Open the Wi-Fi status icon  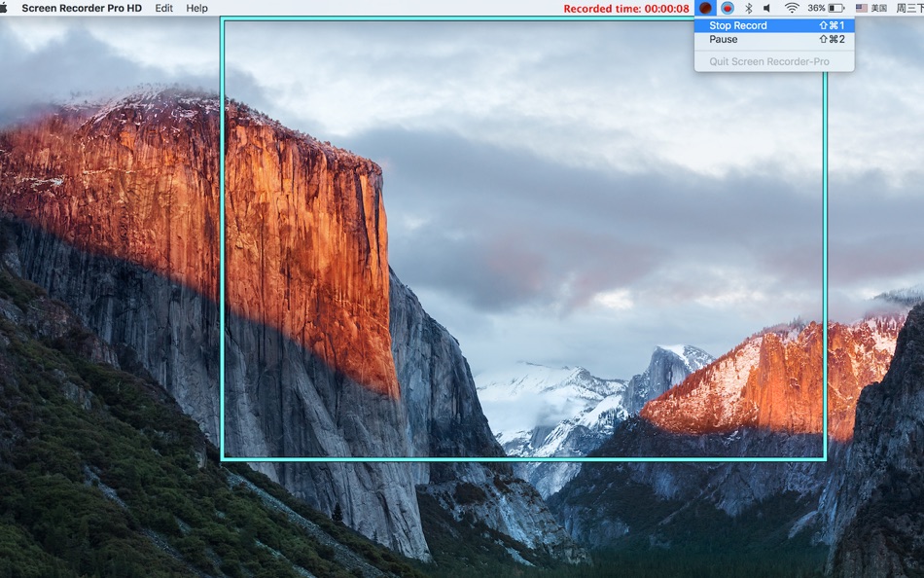pos(792,8)
